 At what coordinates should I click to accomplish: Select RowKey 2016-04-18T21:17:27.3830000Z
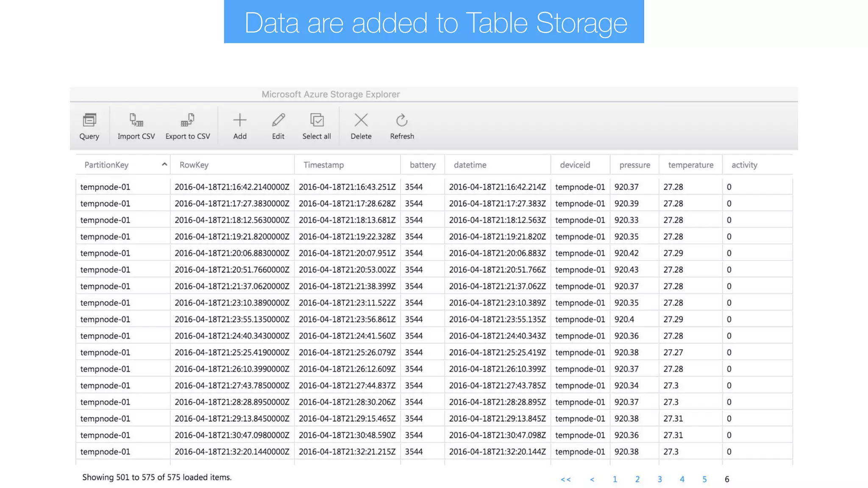coord(232,203)
